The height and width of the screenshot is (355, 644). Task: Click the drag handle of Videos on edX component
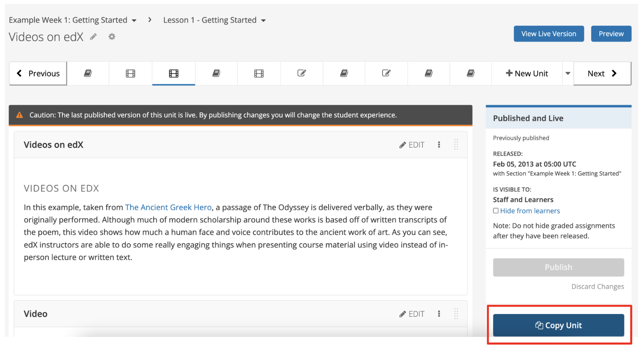click(456, 145)
